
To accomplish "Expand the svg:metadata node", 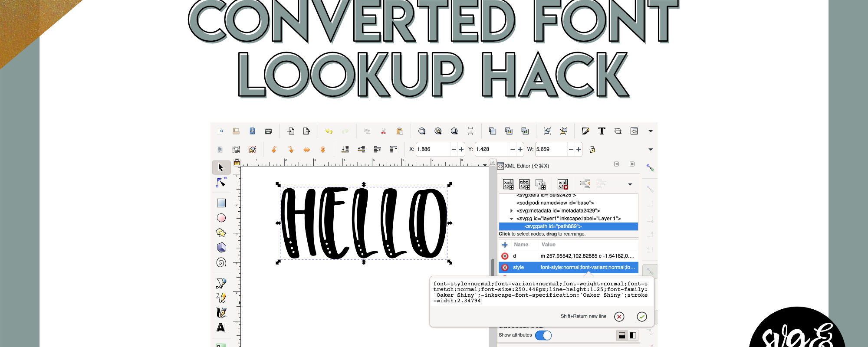I will tap(512, 211).
